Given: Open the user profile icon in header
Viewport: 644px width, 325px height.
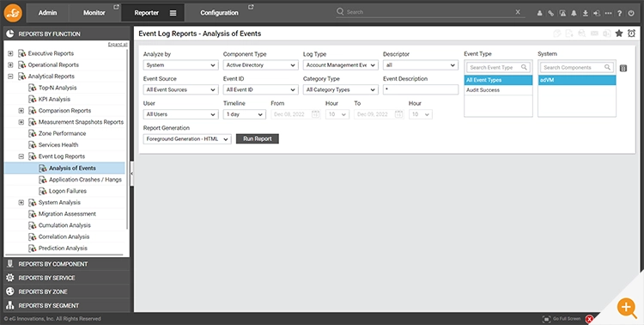Looking at the screenshot, I should pyautogui.click(x=540, y=13).
